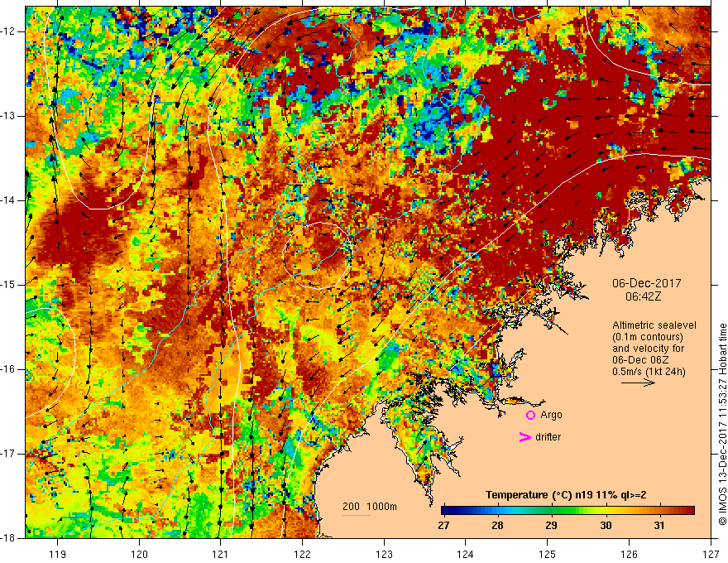This screenshot has width=728, height=563.
Task: Click the longitude axis label 126
Action: coord(629,555)
